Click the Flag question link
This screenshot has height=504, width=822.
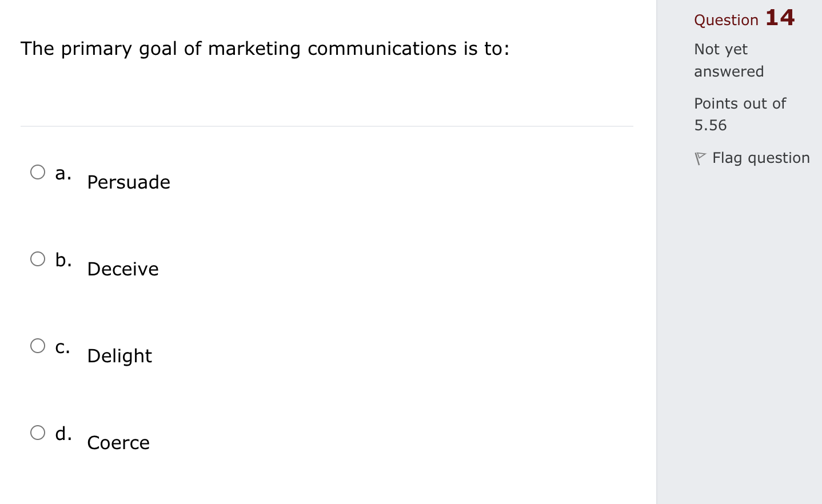click(761, 158)
